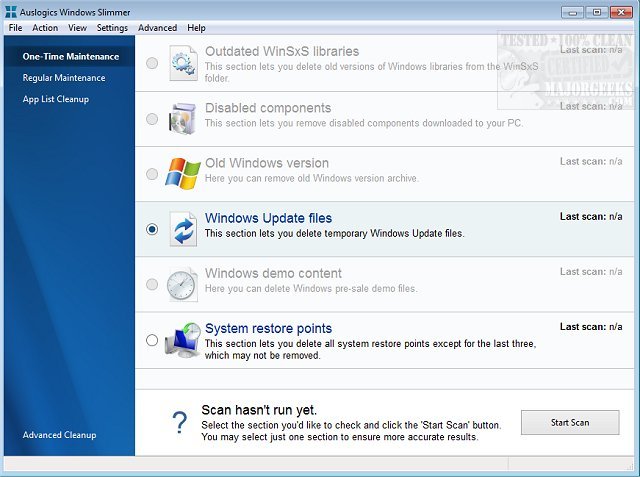
Task: Select the Old Windows version radio button
Action: tap(152, 174)
